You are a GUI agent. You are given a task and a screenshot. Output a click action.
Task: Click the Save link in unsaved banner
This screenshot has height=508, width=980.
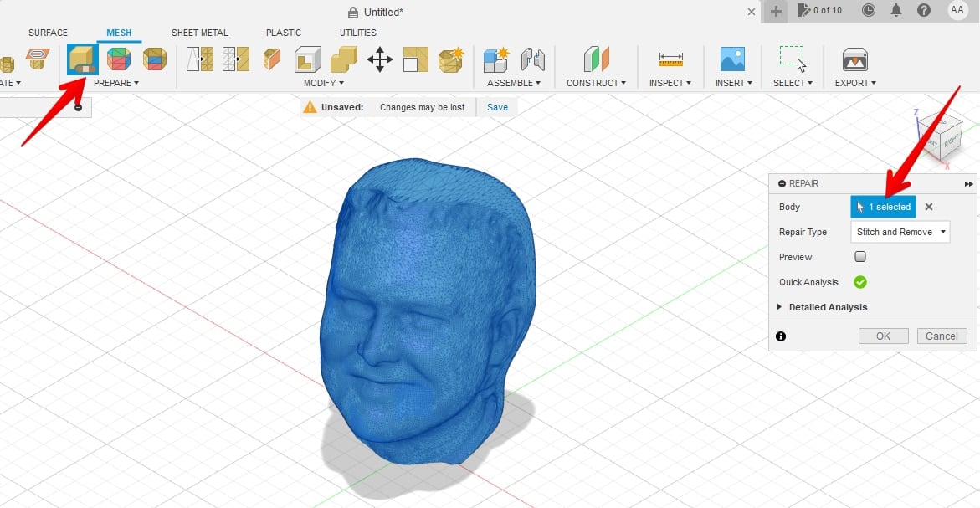(497, 107)
